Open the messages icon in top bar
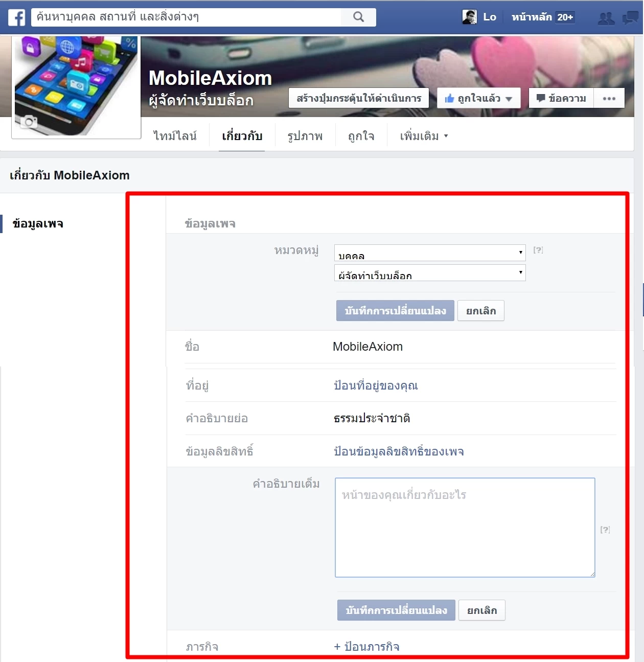This screenshot has height=662, width=644. 630,18
